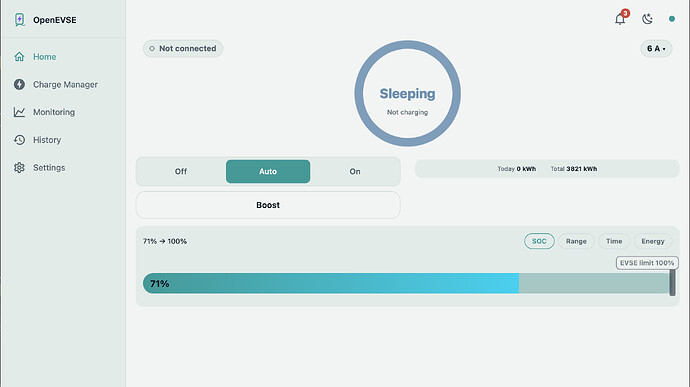Select the SOC view tab
Screen dimensions: 690x387
coord(539,241)
